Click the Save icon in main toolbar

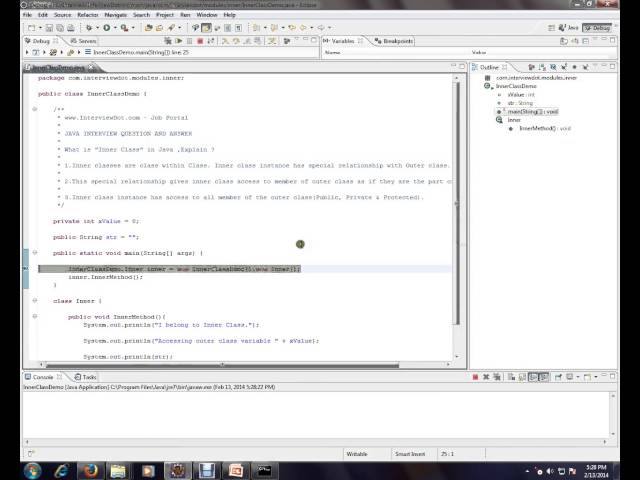49,28
